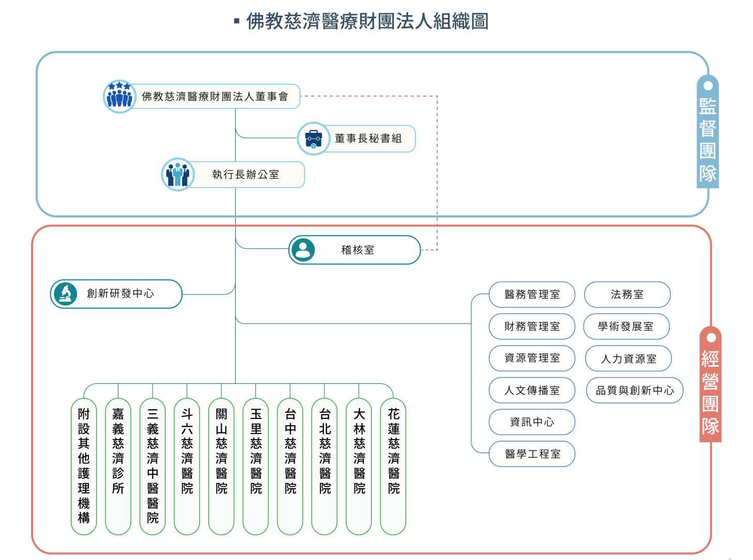The width and height of the screenshot is (753, 560).
Task: Click the red 經營團隊 tag
Action: click(x=711, y=384)
